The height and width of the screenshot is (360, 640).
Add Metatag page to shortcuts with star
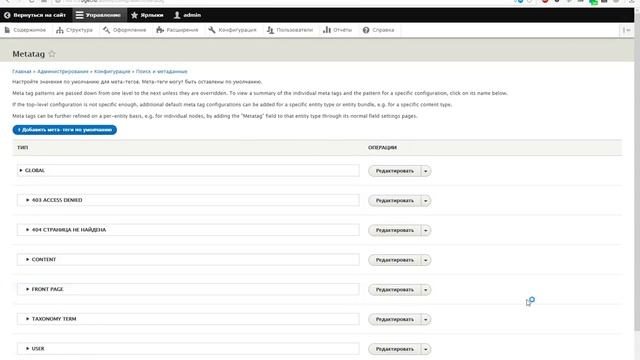click(52, 54)
